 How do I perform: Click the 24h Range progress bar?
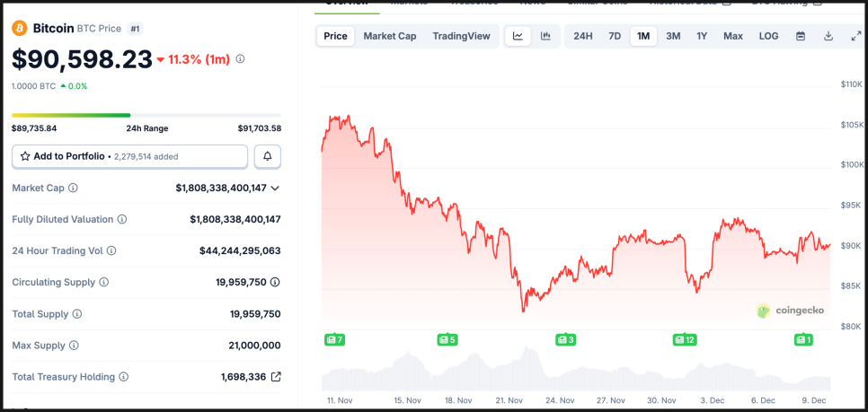tap(146, 115)
